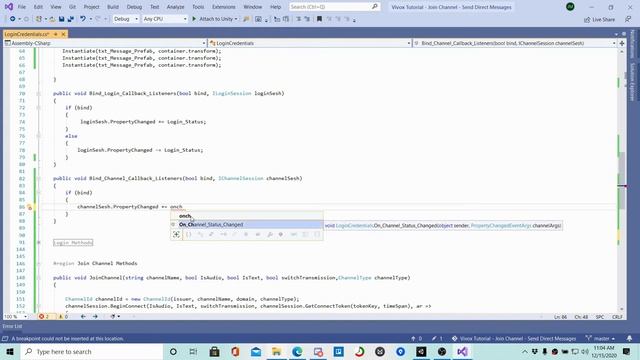Click the Windows Start button
Image resolution: width=640 pixels, height=360 pixels.
pos(10,351)
